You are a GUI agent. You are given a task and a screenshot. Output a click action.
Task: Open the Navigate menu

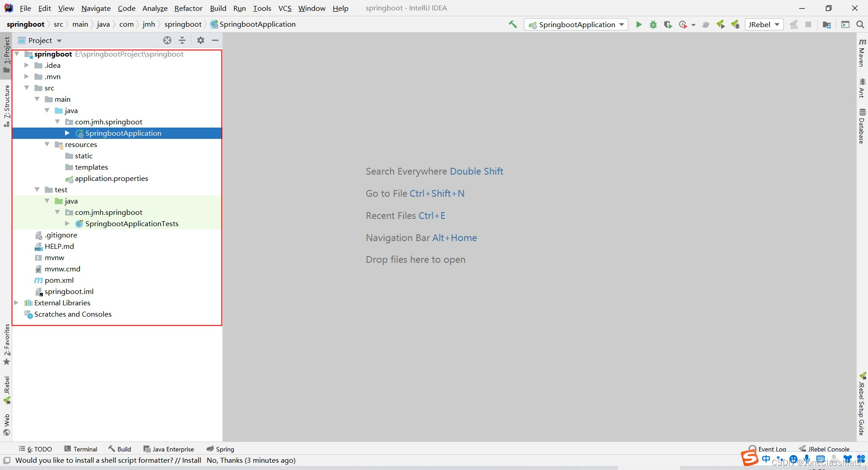[x=96, y=8]
